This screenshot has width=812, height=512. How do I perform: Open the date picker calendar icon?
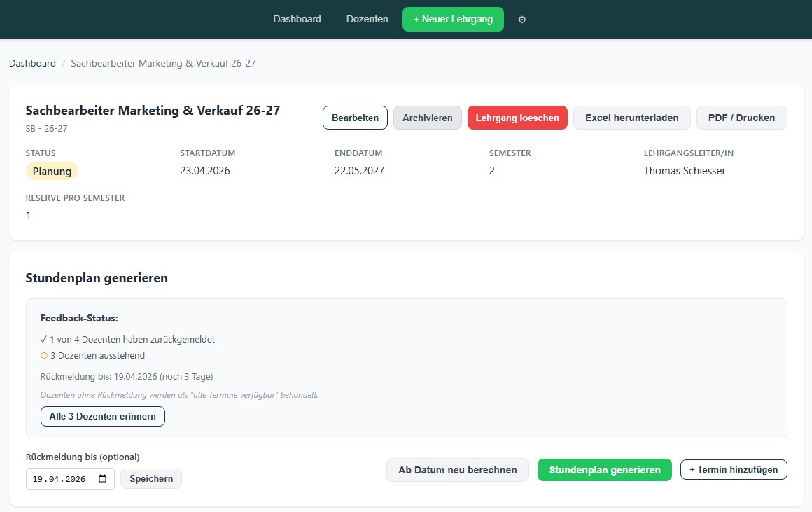[x=104, y=478]
